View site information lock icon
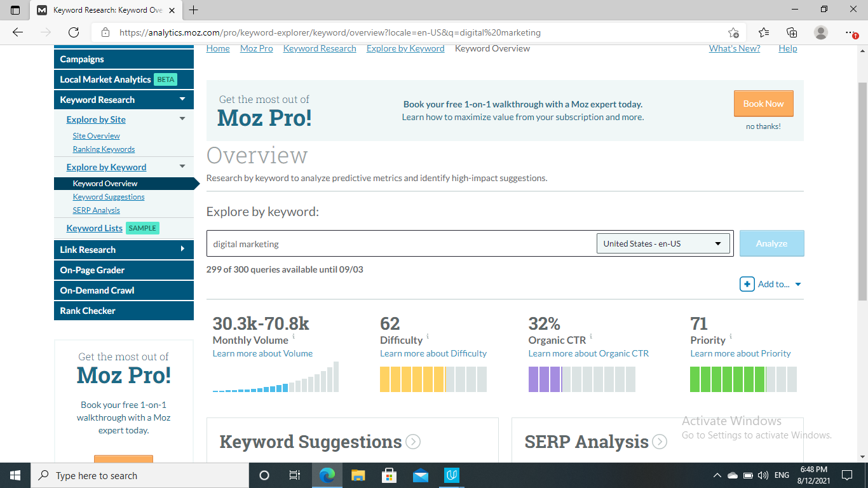The image size is (868, 488). pos(105,32)
